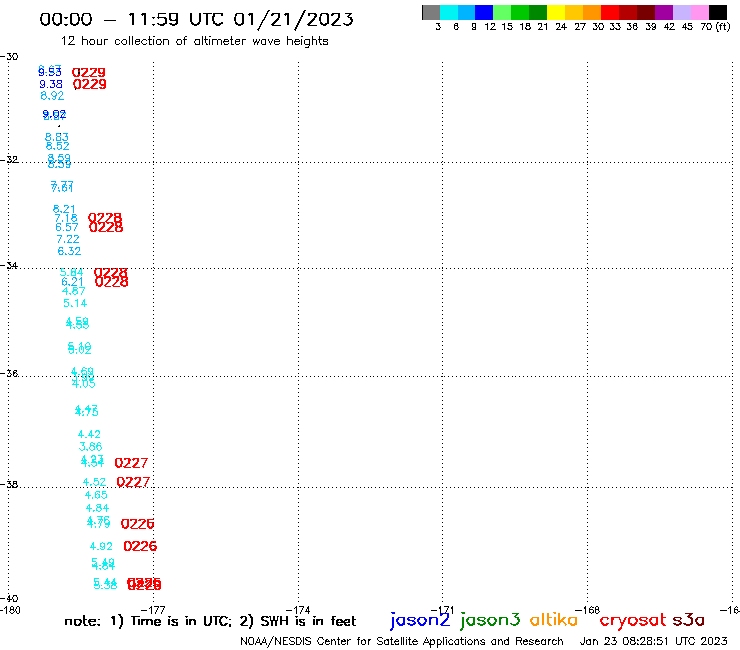Image resolution: width=740 pixels, height=650 pixels.
Task: Click the 0226 timestamp beside 4.92
Action: (140, 546)
